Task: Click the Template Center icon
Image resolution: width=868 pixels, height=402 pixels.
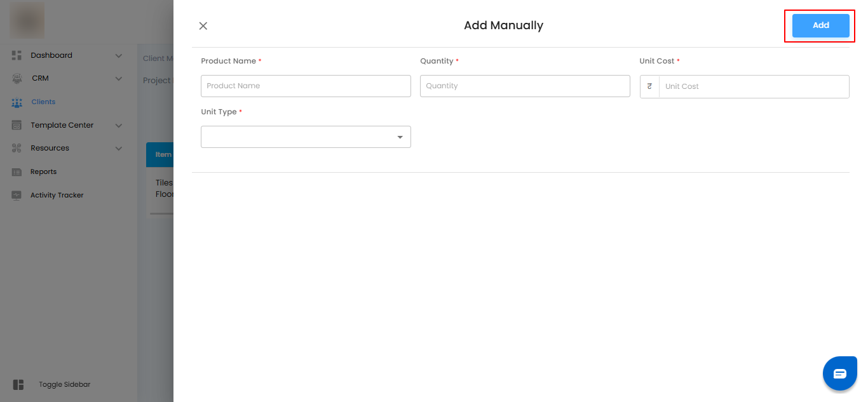Action: click(x=17, y=126)
